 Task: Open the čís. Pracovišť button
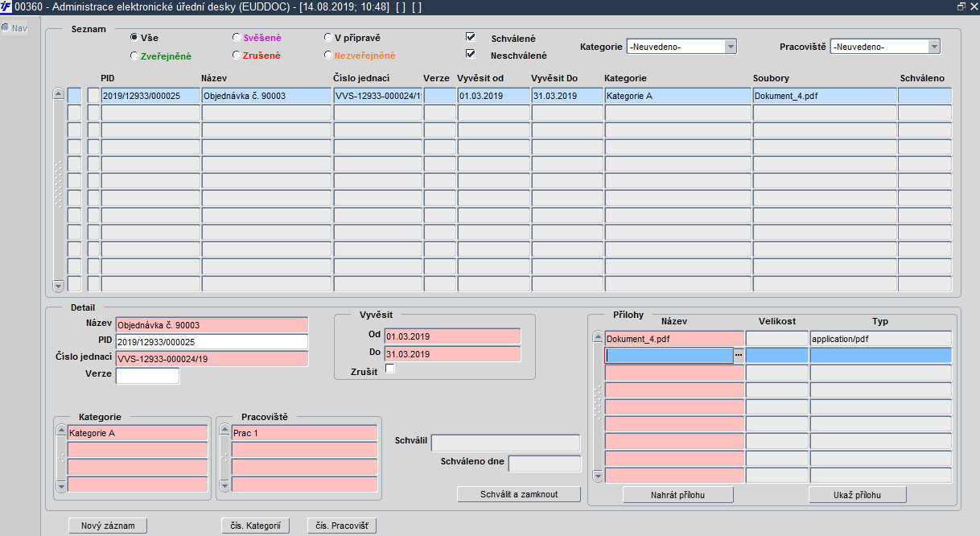[x=342, y=526]
